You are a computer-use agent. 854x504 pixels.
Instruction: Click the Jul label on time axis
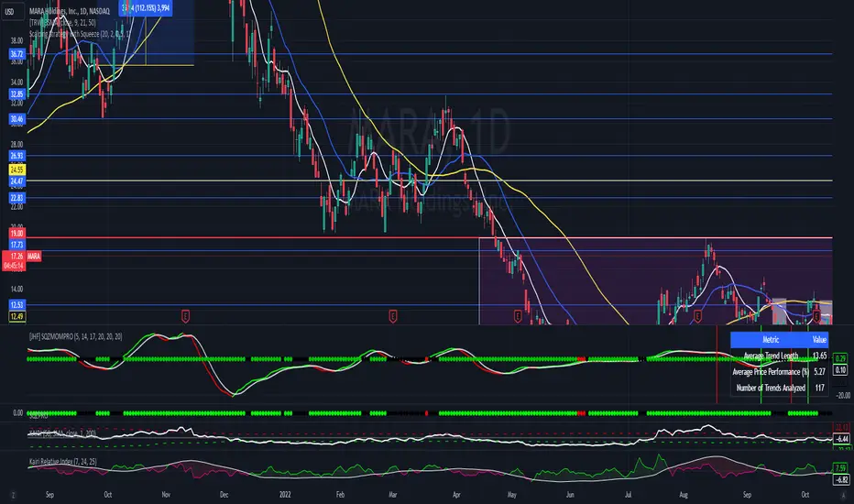(x=628, y=495)
